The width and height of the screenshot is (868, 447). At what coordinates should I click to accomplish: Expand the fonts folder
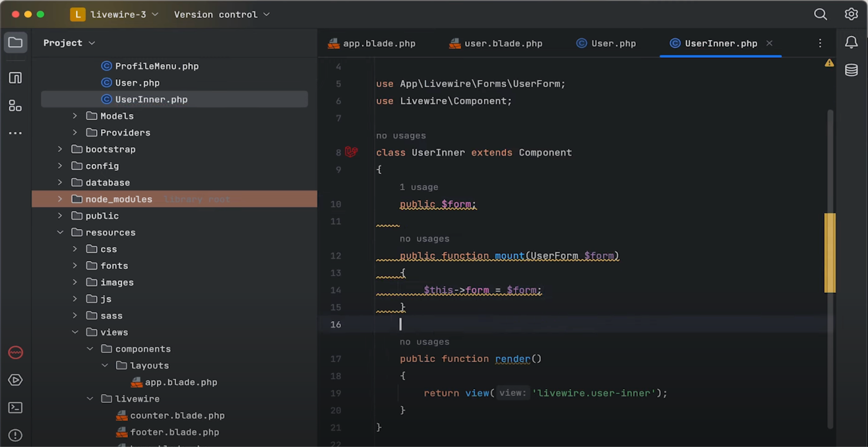(x=75, y=266)
